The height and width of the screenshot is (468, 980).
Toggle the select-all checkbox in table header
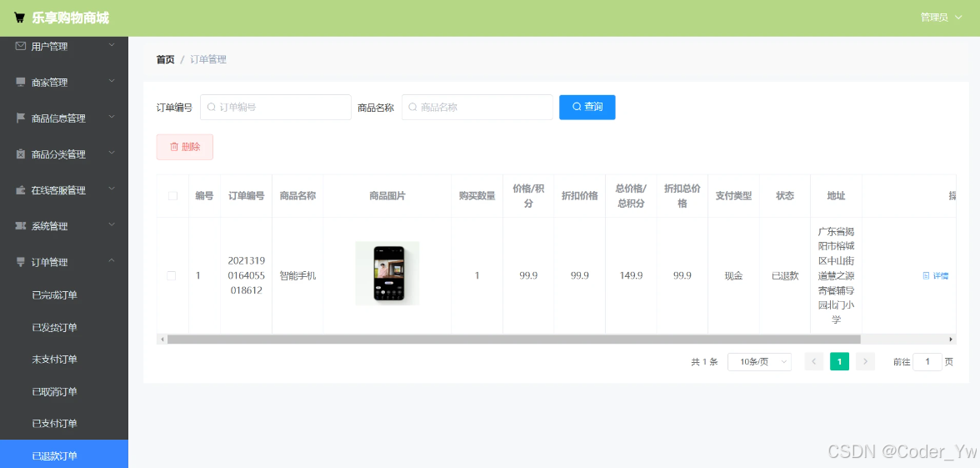(x=173, y=196)
